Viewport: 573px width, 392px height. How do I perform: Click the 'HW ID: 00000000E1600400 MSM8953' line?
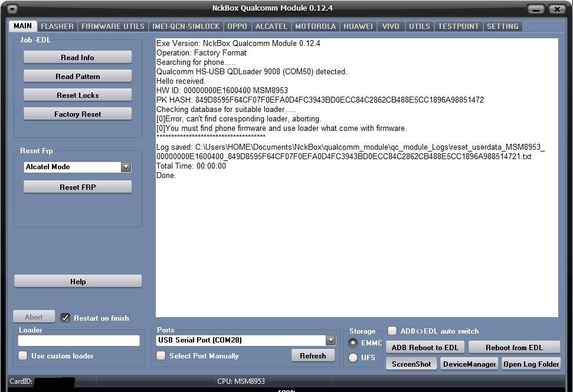point(222,90)
